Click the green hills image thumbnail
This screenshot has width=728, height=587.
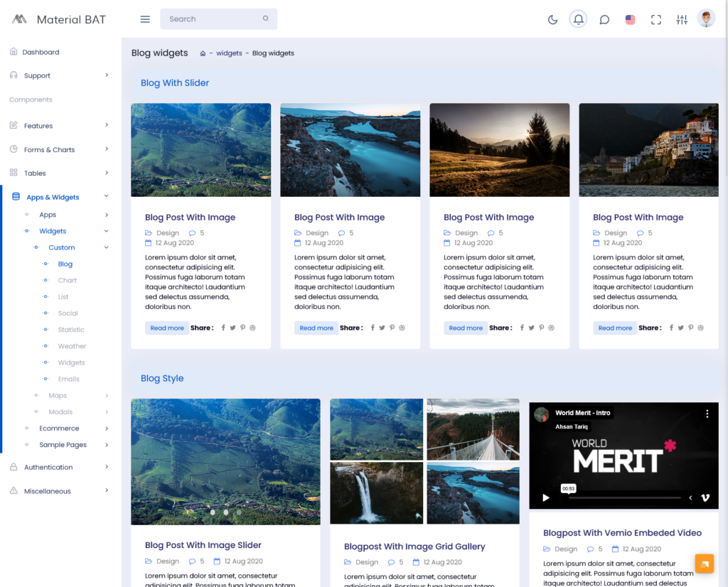(x=200, y=150)
